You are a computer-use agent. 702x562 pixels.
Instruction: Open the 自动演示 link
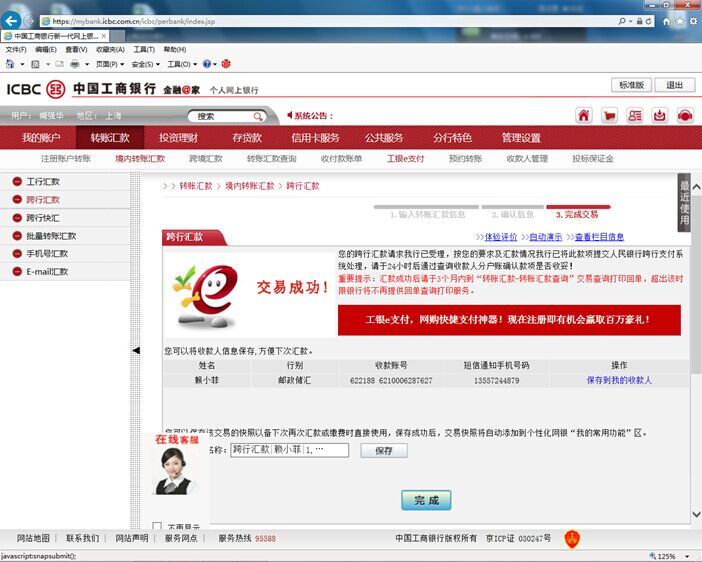tap(545, 236)
